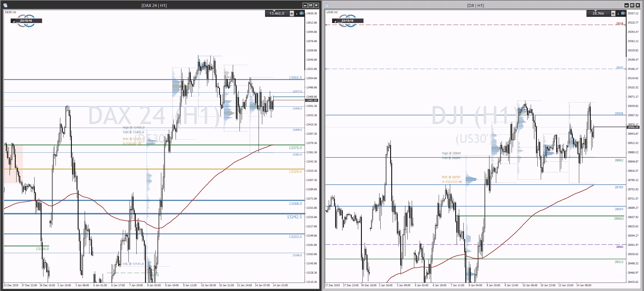Select the green 28862 level label
The width and height of the screenshot is (644, 291).
tap(619, 160)
